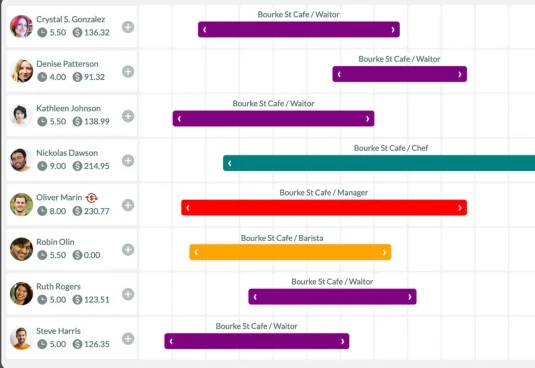Click Robin Olin's dollar cost icon

coord(77,255)
